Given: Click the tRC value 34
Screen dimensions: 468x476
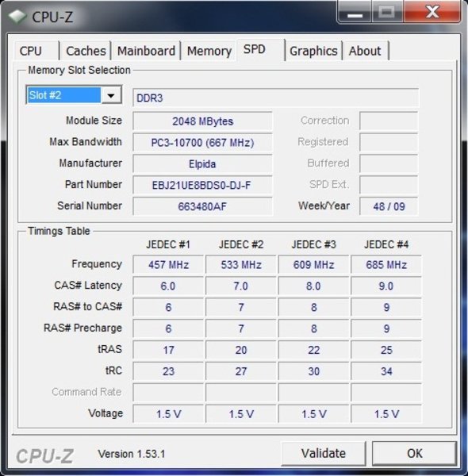Looking at the screenshot, I should [x=386, y=371].
